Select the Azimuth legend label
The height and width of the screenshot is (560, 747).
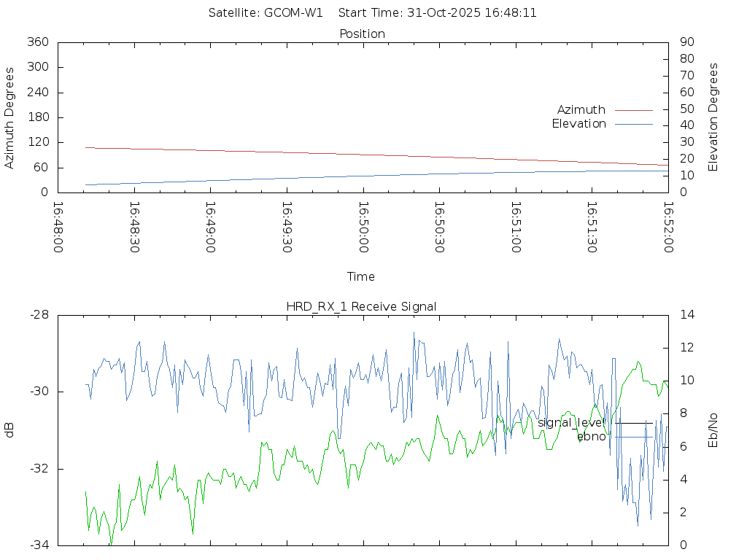581,110
